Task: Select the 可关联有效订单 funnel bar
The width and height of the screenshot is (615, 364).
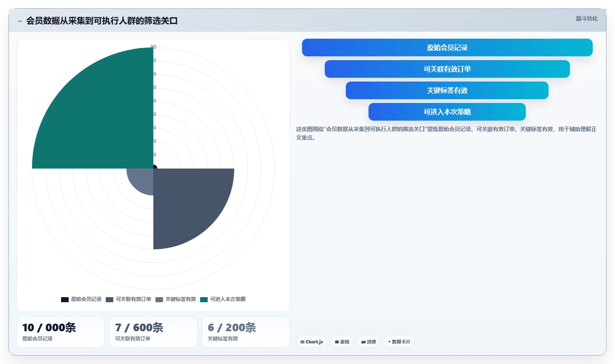Action: [447, 69]
